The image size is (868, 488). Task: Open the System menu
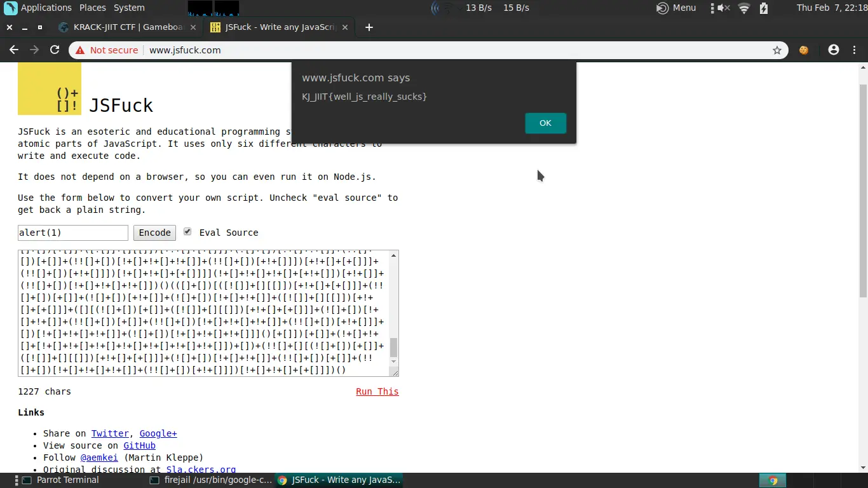click(x=129, y=8)
